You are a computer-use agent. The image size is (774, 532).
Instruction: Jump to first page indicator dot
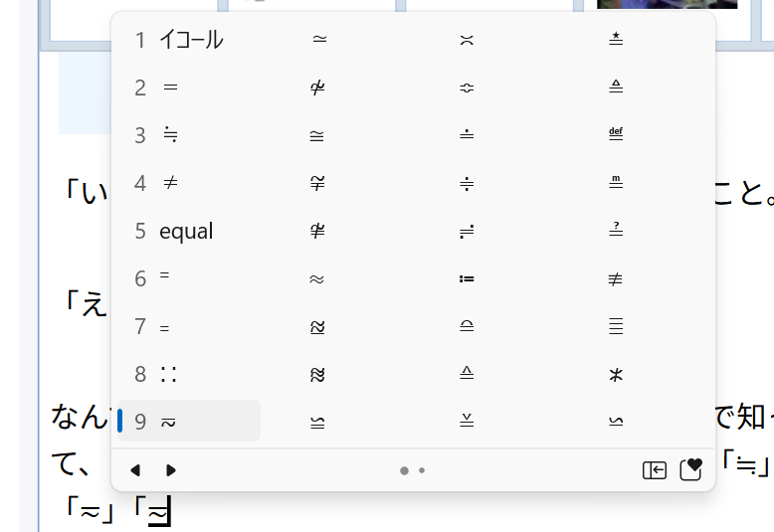point(404,470)
